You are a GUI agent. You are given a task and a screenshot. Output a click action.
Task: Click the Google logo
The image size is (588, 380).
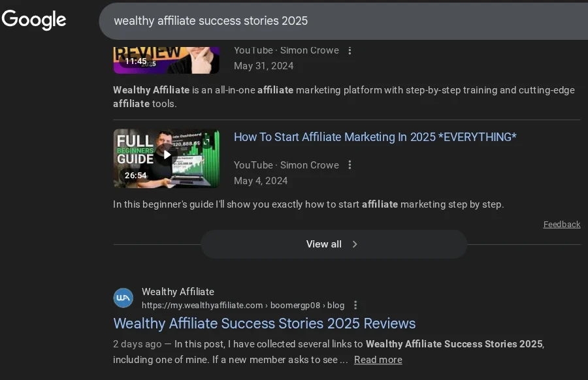[34, 20]
